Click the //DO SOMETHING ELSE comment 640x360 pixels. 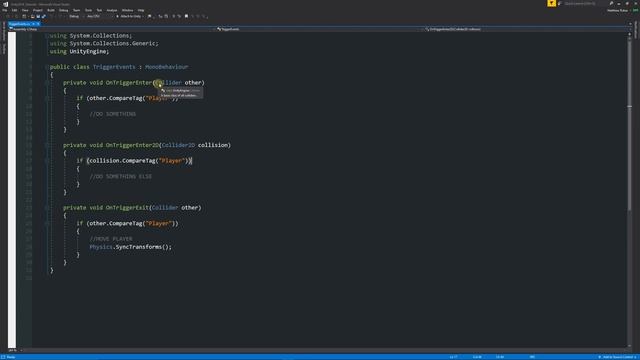(x=121, y=176)
